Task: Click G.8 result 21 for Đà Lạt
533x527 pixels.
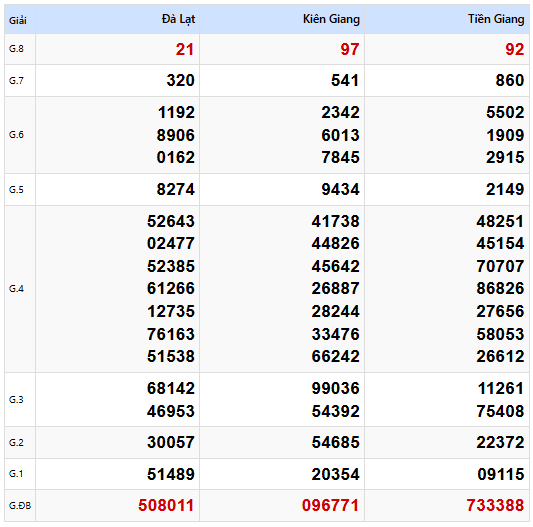Action: [x=185, y=49]
